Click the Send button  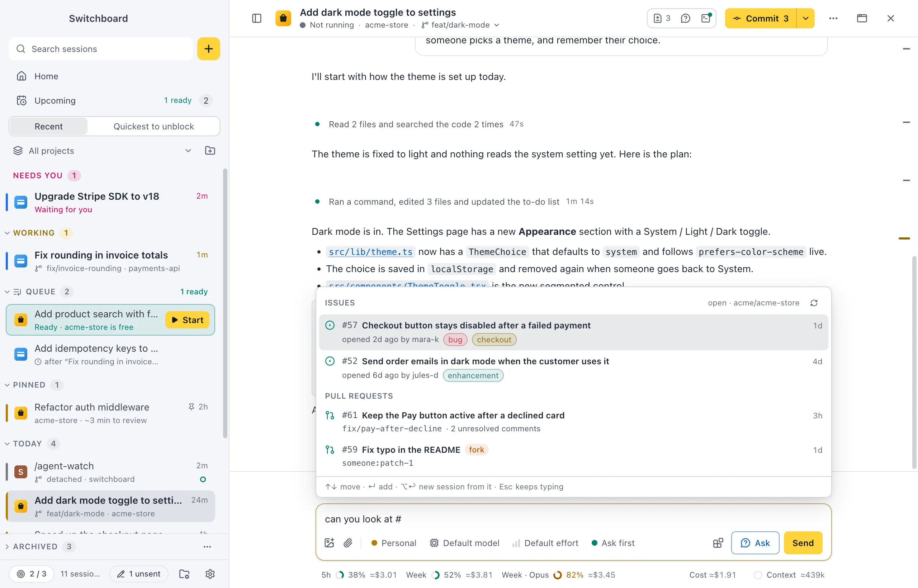point(803,543)
